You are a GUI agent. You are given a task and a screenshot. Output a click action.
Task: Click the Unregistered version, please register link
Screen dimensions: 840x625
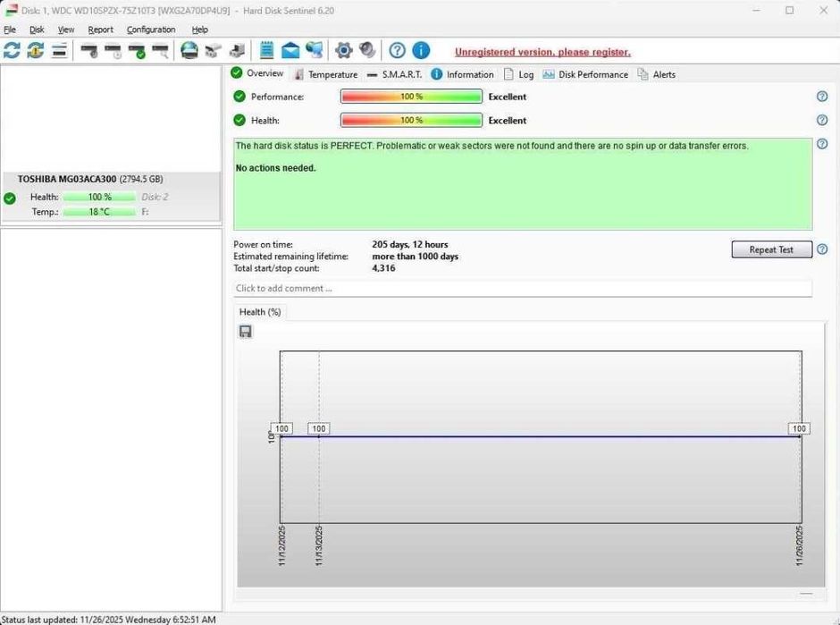click(542, 52)
